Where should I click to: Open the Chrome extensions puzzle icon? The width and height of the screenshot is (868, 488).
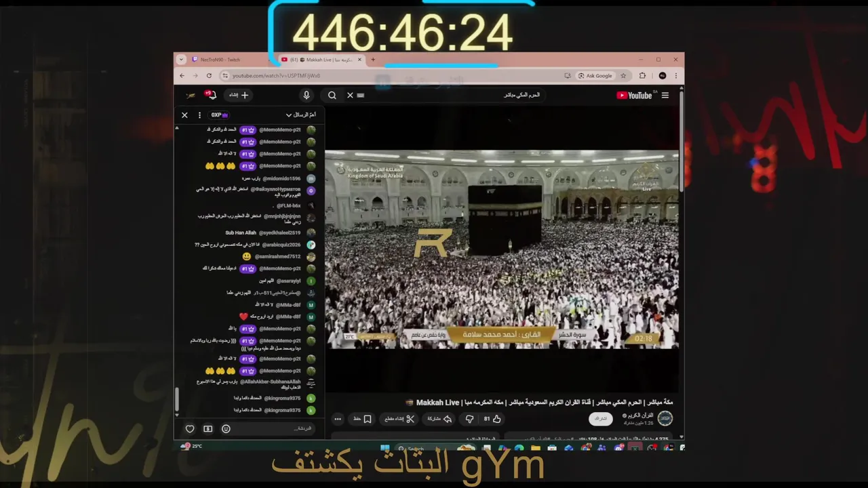click(x=642, y=75)
